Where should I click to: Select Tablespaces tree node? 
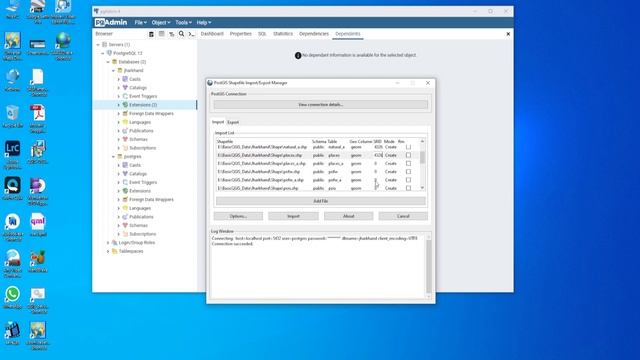[x=131, y=251]
